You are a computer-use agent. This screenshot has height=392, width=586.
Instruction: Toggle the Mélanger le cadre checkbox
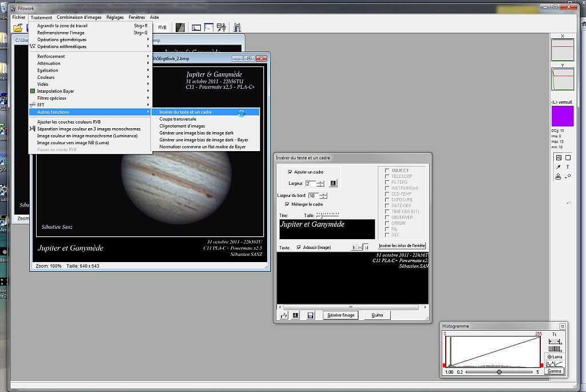tap(287, 204)
